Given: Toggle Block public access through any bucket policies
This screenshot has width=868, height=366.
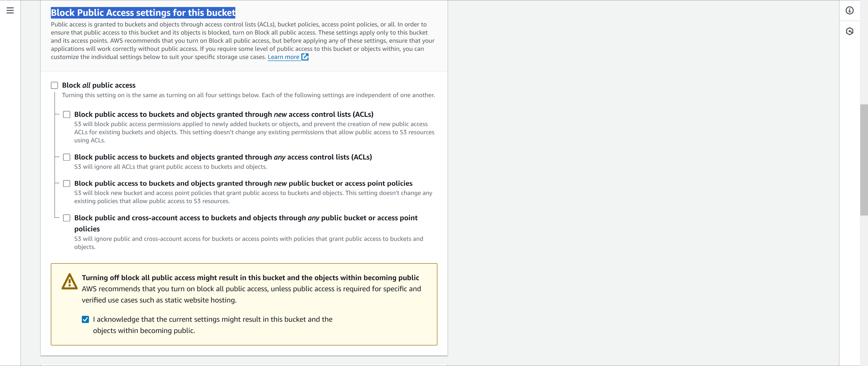Looking at the screenshot, I should (x=67, y=218).
